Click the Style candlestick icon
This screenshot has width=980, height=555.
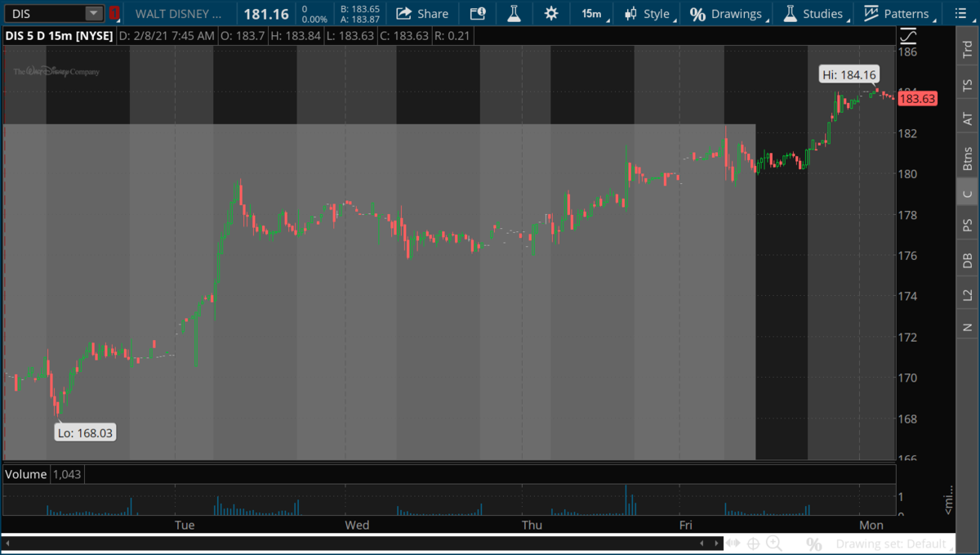[630, 13]
